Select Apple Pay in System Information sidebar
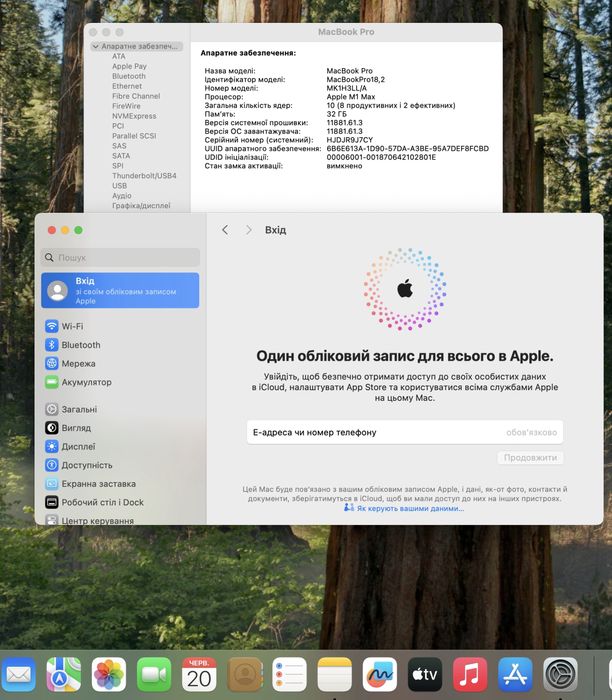The image size is (612, 700). (x=129, y=66)
